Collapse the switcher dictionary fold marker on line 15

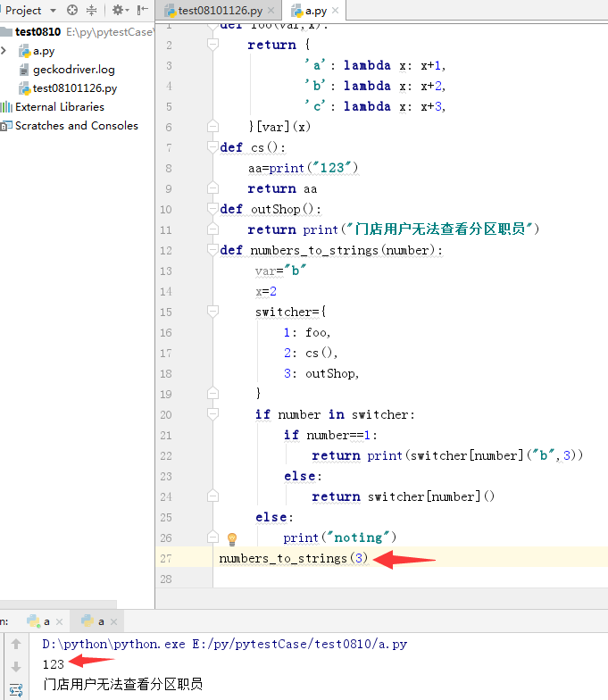pyautogui.click(x=213, y=312)
